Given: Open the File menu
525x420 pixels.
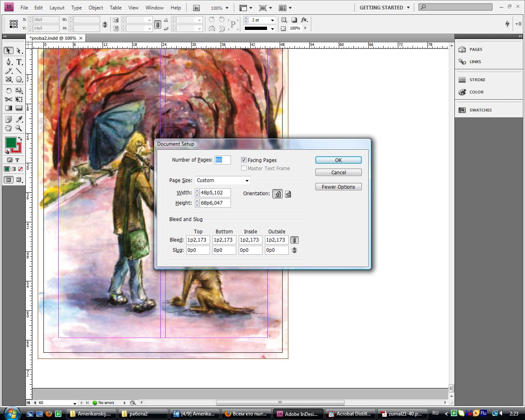Looking at the screenshot, I should [24, 8].
